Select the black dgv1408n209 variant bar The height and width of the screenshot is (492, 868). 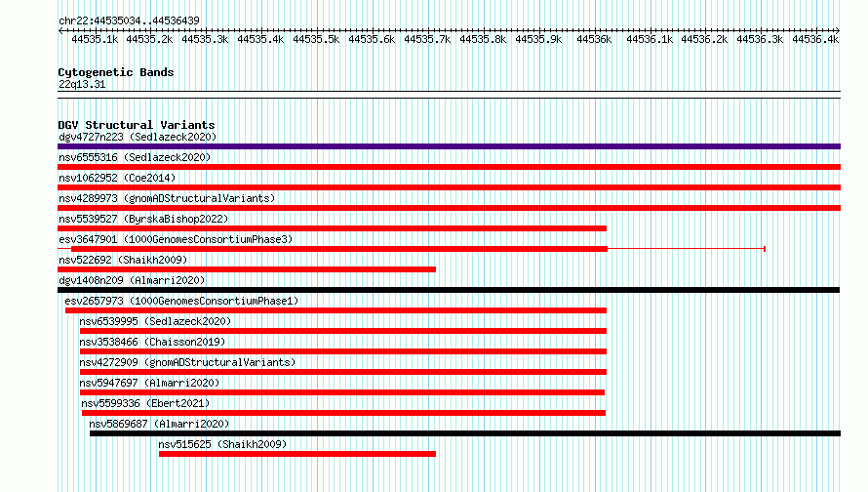coord(449,290)
